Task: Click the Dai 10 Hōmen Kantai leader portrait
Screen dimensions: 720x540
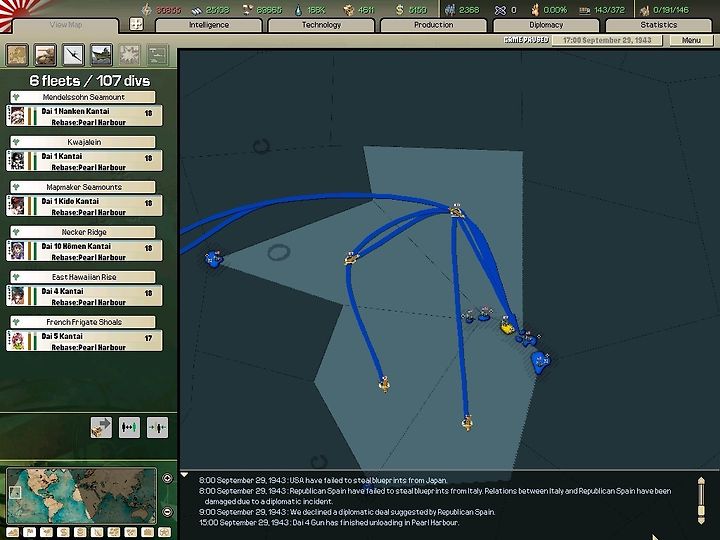Action: 17,251
